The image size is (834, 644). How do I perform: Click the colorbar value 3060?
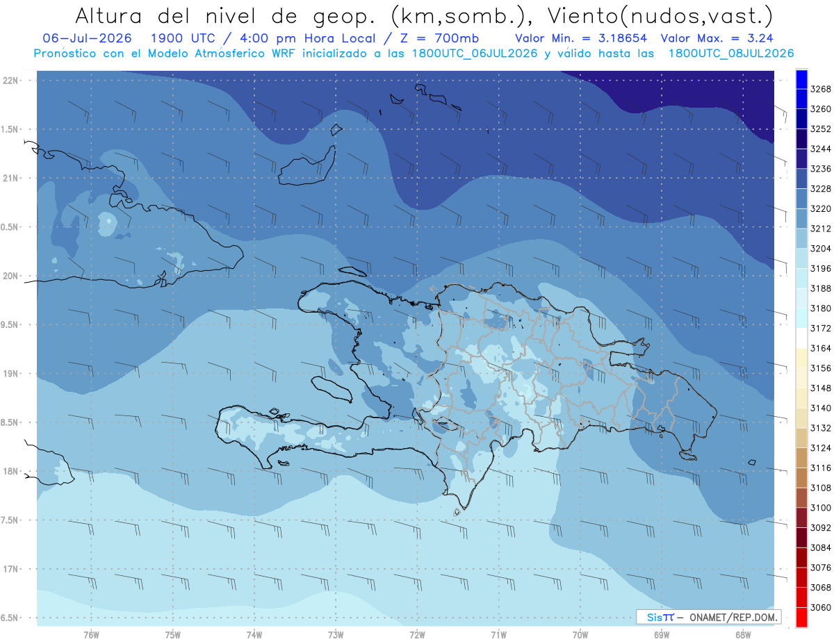[820, 607]
